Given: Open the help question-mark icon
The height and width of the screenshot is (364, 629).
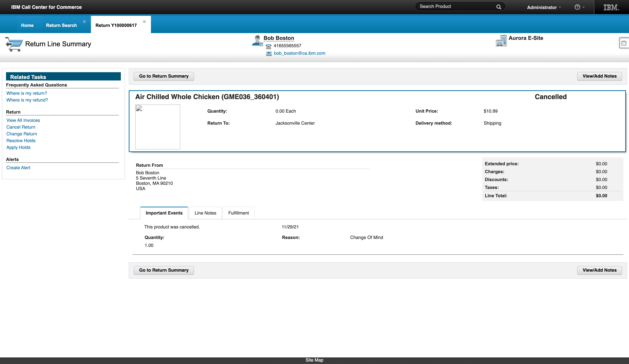Looking at the screenshot, I should (x=577, y=7).
